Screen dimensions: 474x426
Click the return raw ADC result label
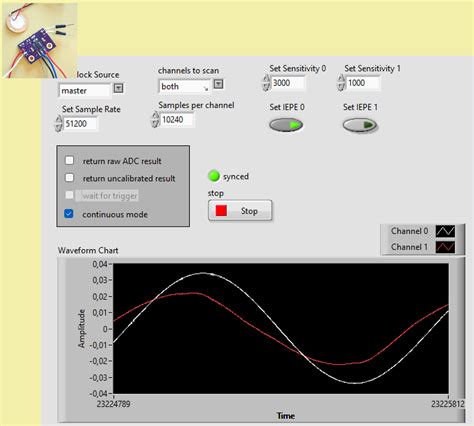click(122, 161)
